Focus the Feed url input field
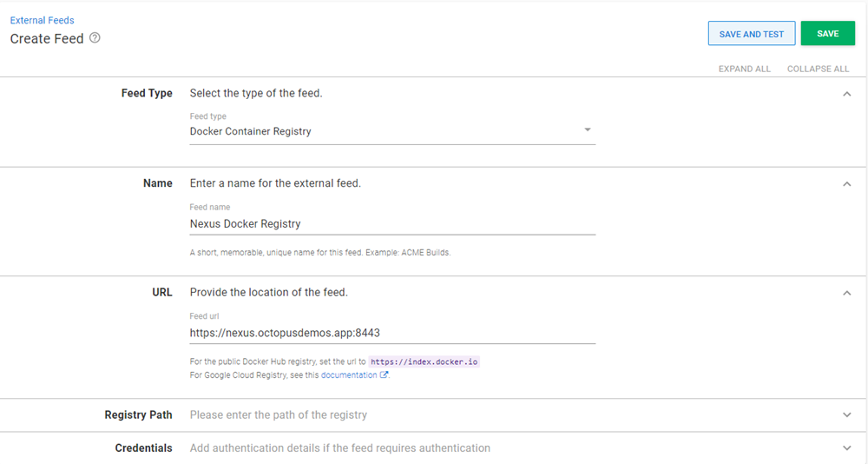Screen dimensions: 868x464 click(392, 333)
